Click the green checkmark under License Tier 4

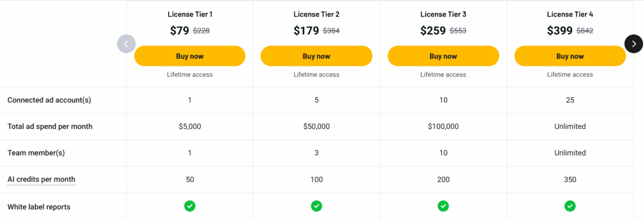point(570,206)
